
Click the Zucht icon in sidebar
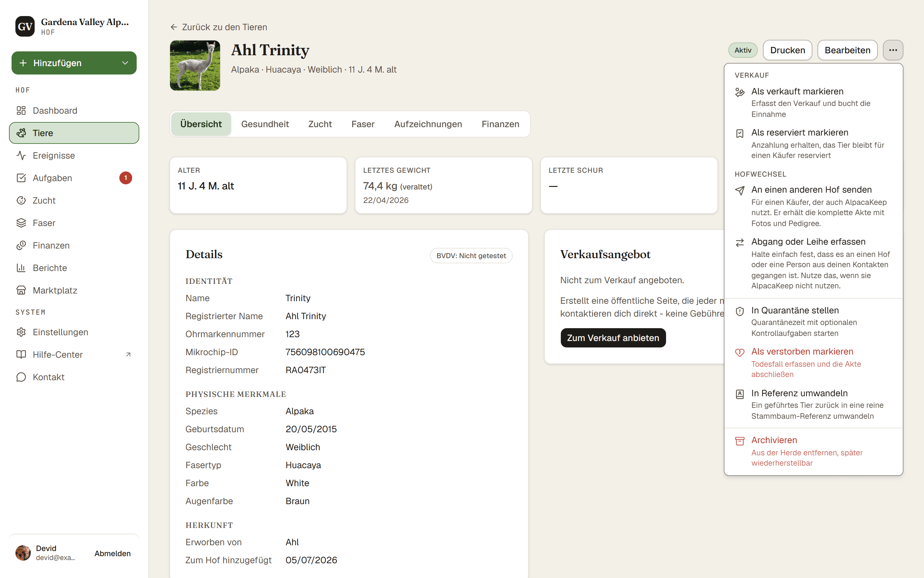click(x=21, y=200)
